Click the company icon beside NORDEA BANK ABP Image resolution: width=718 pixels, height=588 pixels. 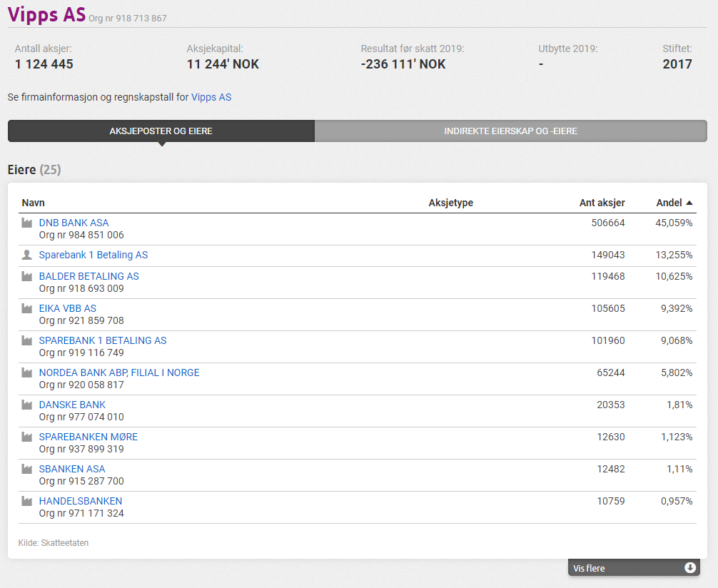tap(27, 372)
